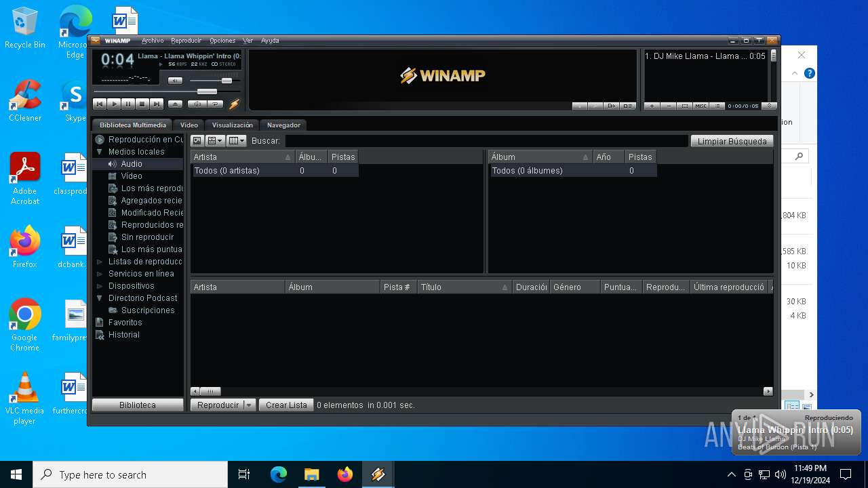The image size is (868, 488).
Task: Toggle shuffle playback mode
Action: click(197, 104)
